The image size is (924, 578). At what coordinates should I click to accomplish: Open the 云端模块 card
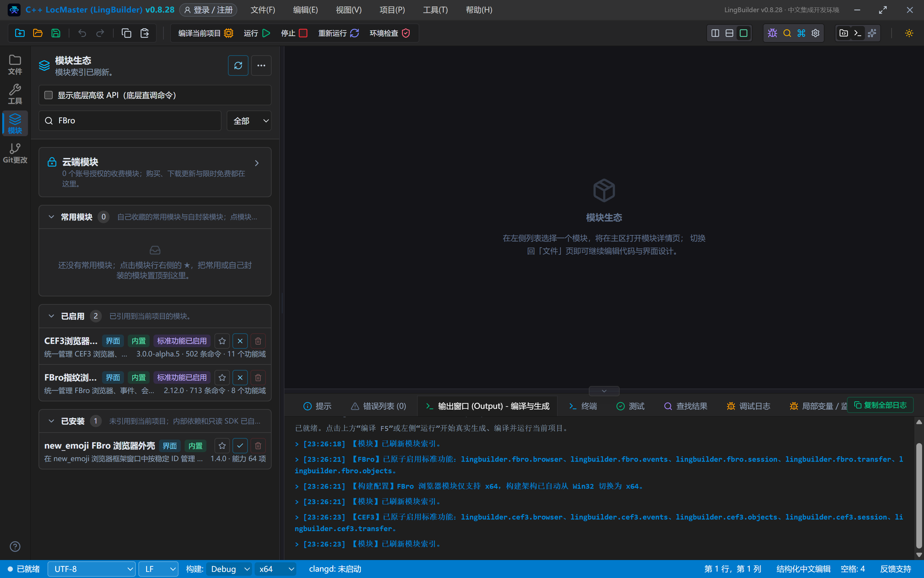(155, 172)
